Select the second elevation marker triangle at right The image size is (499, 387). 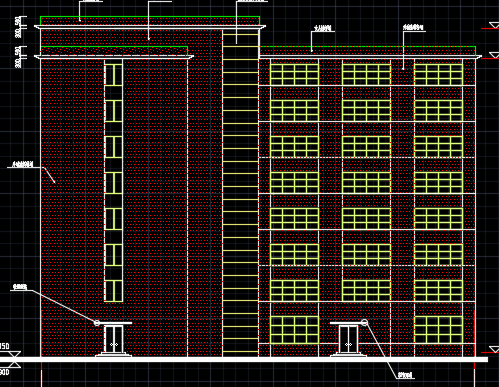click(x=494, y=55)
